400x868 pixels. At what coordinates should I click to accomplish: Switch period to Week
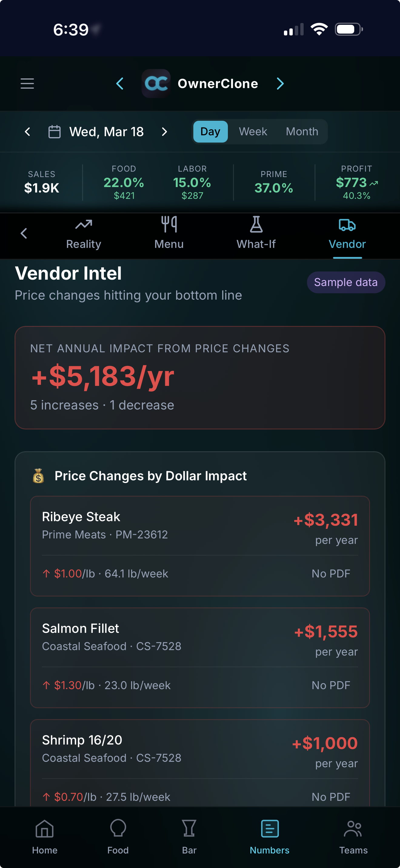tap(253, 132)
